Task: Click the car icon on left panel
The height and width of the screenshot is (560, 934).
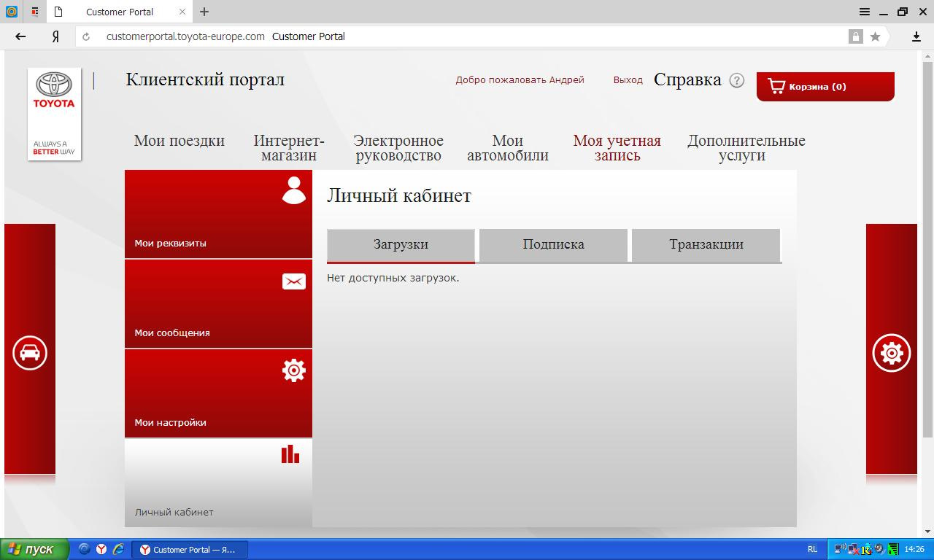Action: pos(30,353)
